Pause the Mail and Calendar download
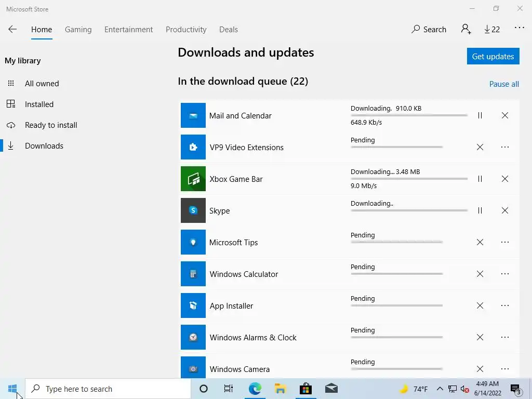 tap(480, 115)
